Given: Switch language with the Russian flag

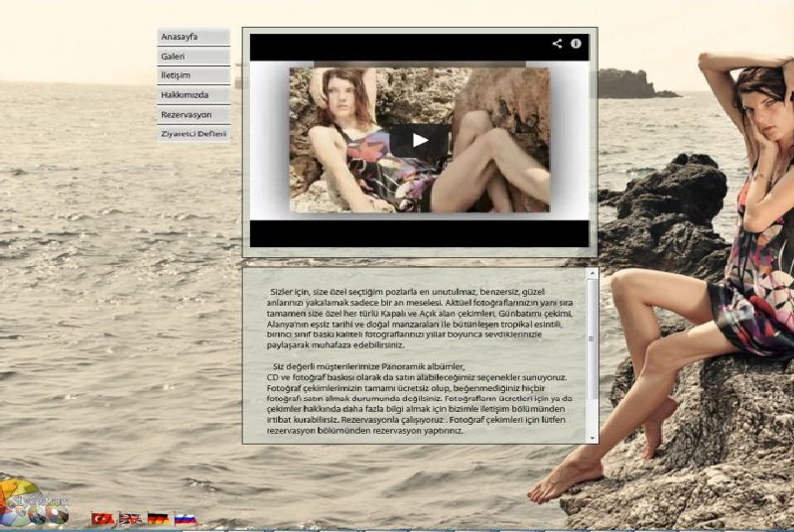Looking at the screenshot, I should [x=186, y=518].
